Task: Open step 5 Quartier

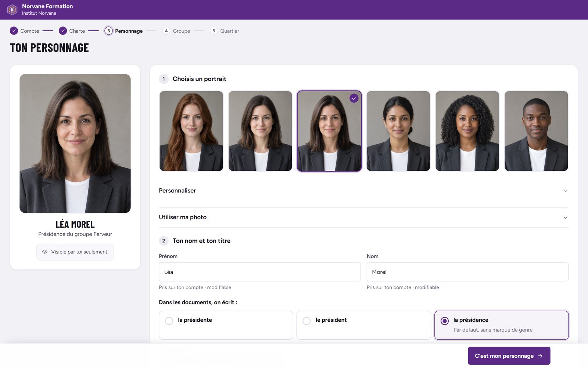Action: pos(225,31)
